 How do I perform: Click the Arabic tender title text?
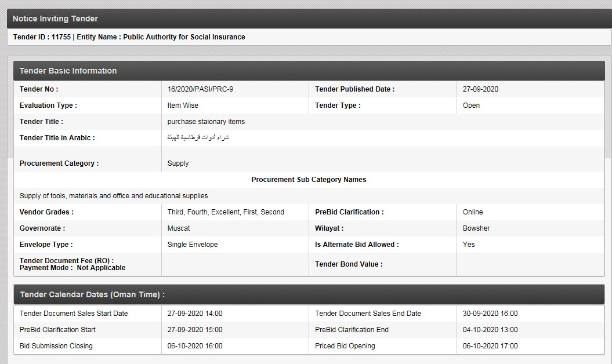tap(198, 138)
